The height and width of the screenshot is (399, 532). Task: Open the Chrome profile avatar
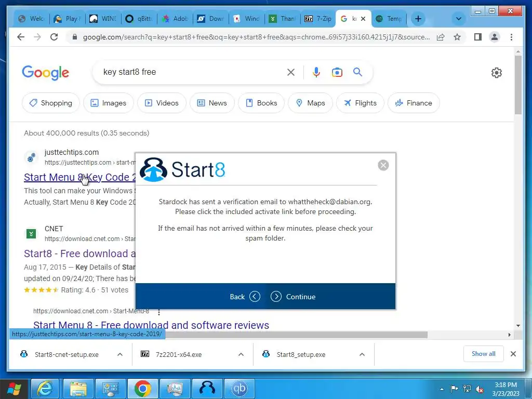pos(495,37)
